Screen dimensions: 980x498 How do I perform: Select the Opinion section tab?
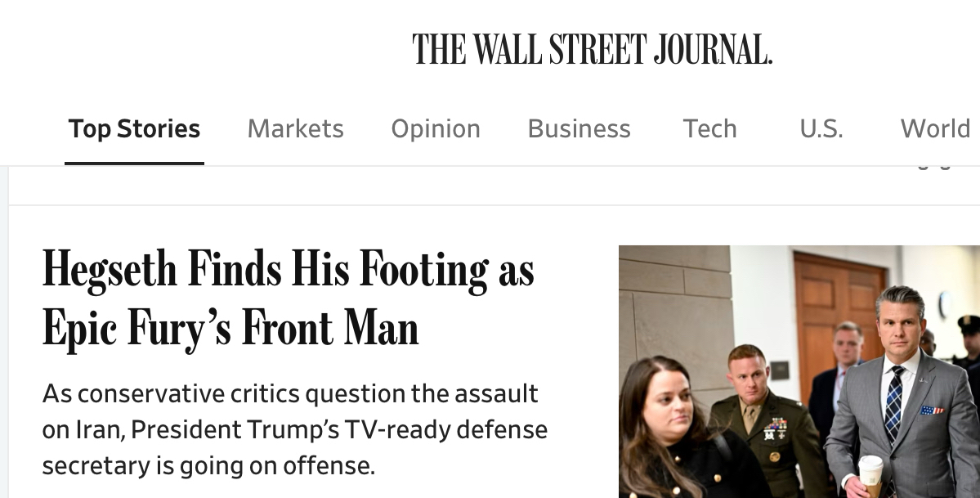[435, 128]
